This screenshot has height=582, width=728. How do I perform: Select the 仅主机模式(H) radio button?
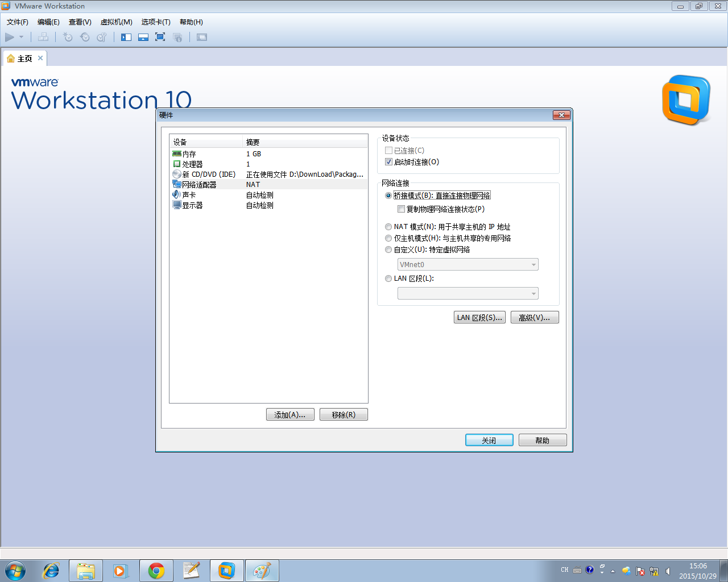388,238
